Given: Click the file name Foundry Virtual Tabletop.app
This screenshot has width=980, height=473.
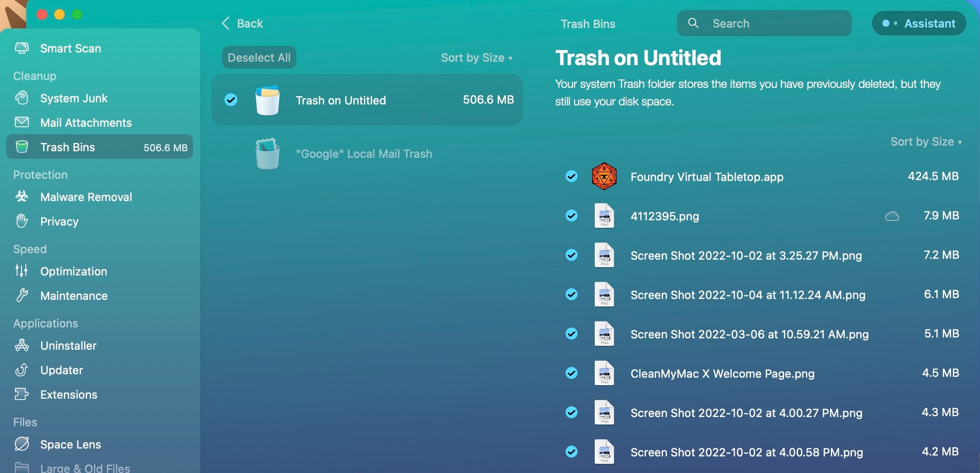Looking at the screenshot, I should (x=707, y=177).
